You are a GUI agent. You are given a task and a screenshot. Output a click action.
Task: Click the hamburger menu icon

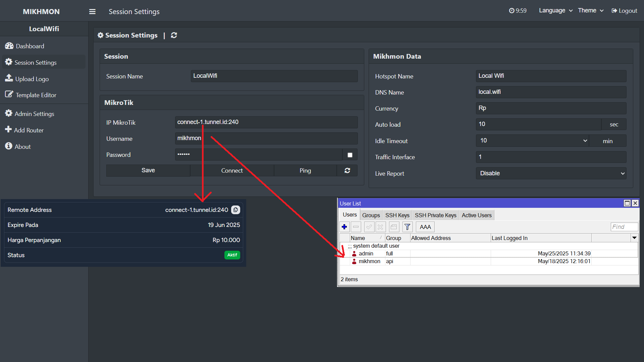(92, 12)
